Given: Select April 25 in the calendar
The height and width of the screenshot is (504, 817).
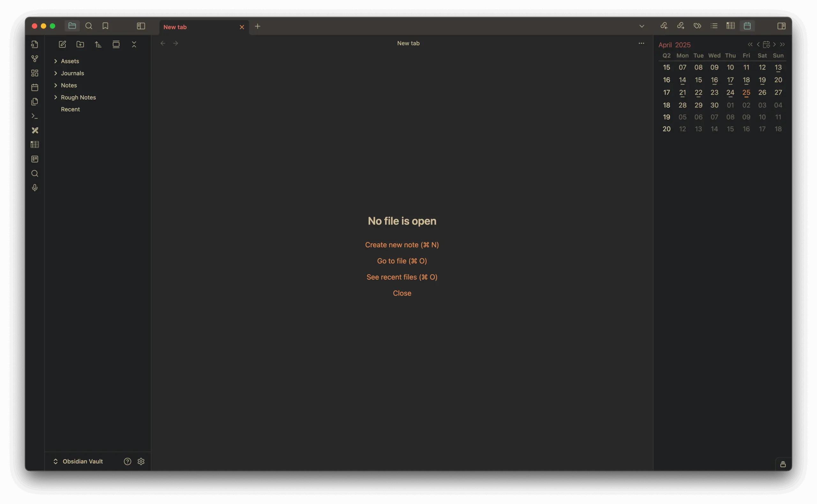Looking at the screenshot, I should pyautogui.click(x=746, y=92).
